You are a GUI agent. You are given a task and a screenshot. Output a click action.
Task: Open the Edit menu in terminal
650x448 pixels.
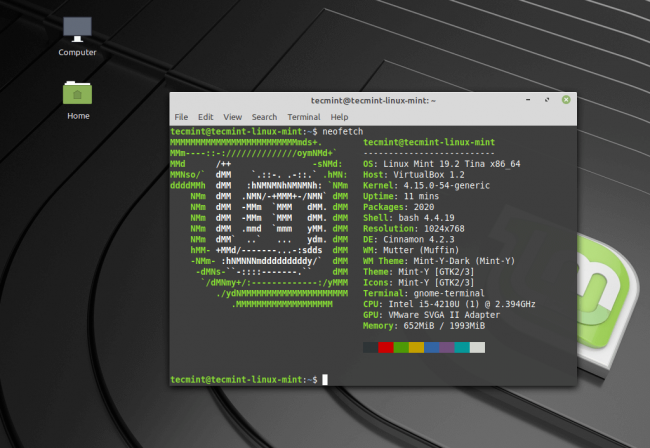206,117
